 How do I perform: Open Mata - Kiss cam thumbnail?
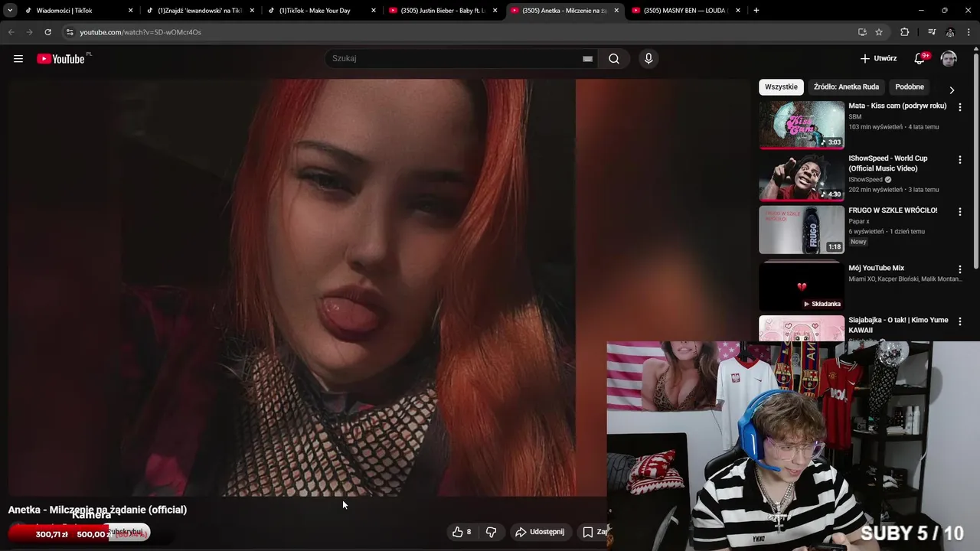coord(802,125)
